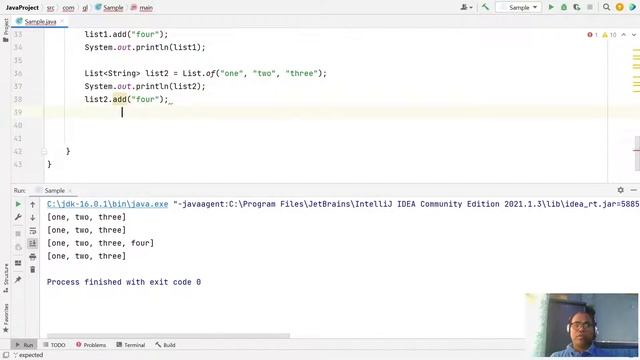Click JavaProject in the breadcrumb bar
This screenshot has height=360, width=640.
click(22, 8)
